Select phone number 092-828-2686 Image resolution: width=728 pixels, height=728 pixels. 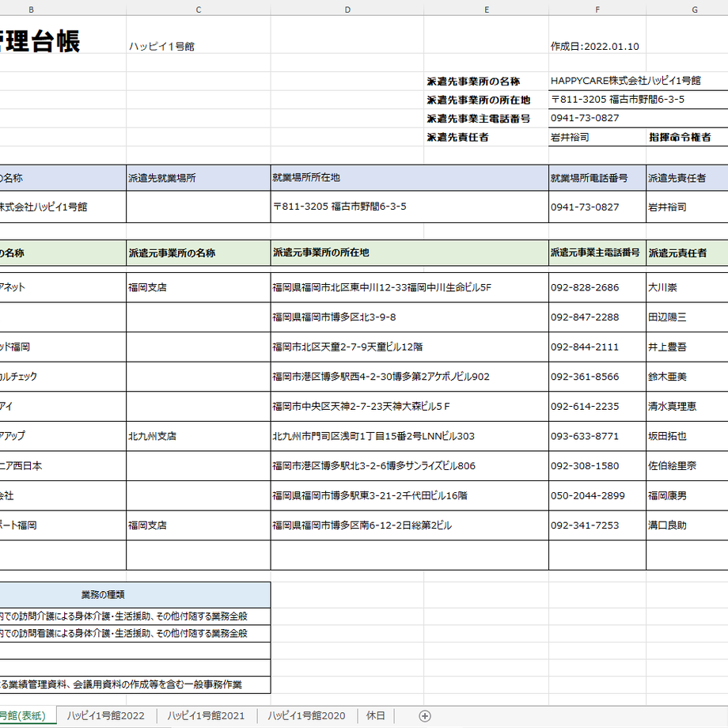pos(597,287)
